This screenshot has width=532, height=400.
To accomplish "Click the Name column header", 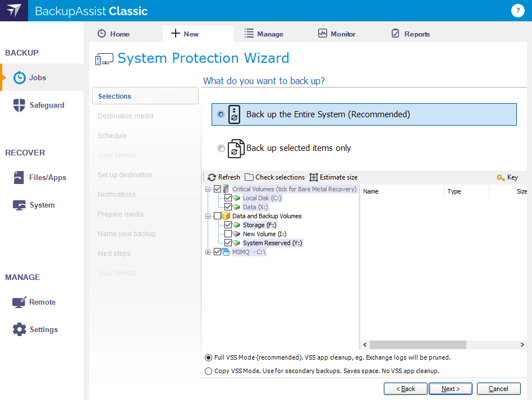I will (402, 191).
